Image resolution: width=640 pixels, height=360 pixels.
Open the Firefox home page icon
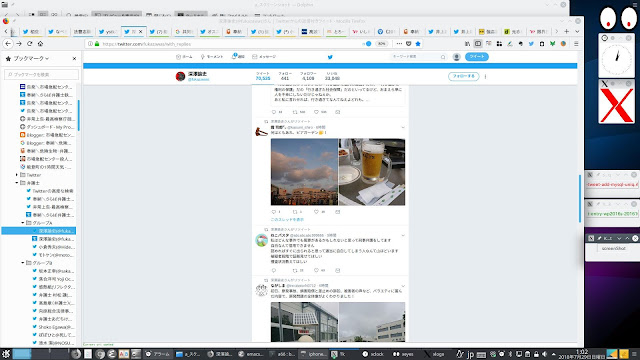click(40, 44)
